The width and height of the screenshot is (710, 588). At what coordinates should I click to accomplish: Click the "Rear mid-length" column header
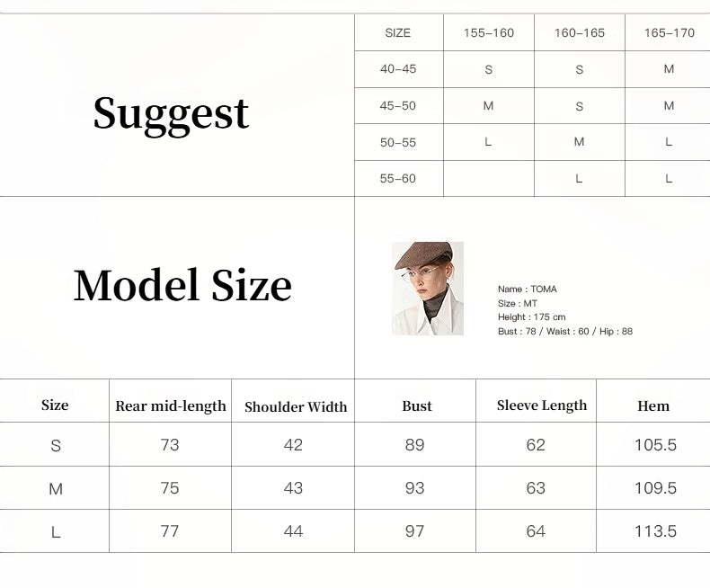coord(171,406)
